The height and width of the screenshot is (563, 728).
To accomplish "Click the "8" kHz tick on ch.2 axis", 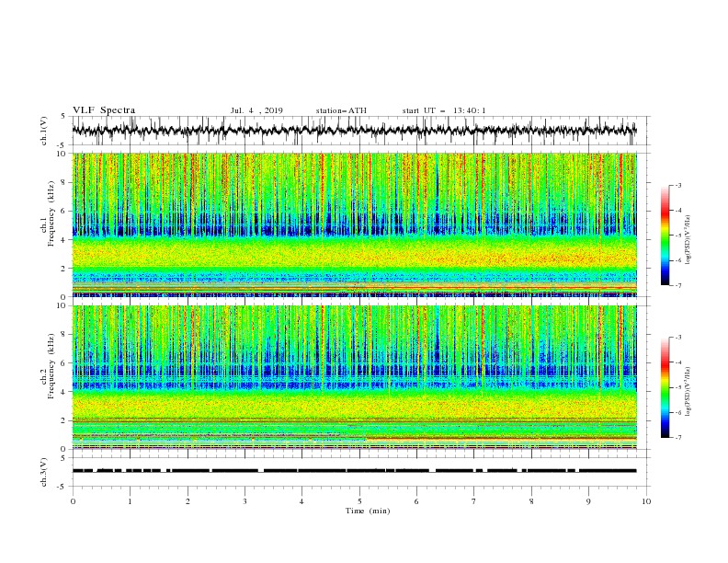I will (x=64, y=335).
